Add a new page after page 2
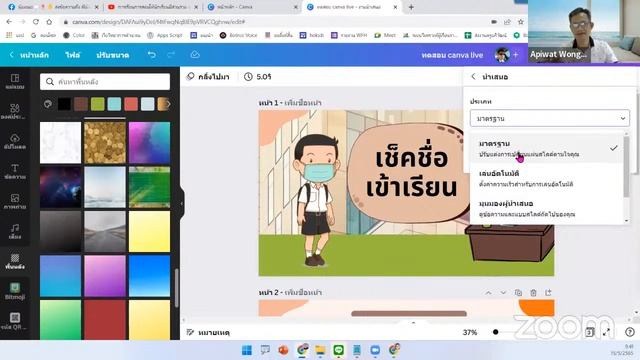Image resolution: width=640 pixels, height=360 pixels. (548, 293)
